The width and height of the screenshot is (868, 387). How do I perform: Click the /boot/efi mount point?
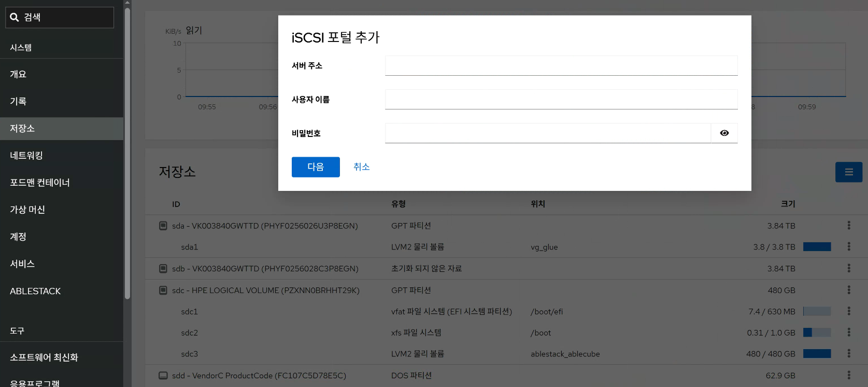(547, 312)
